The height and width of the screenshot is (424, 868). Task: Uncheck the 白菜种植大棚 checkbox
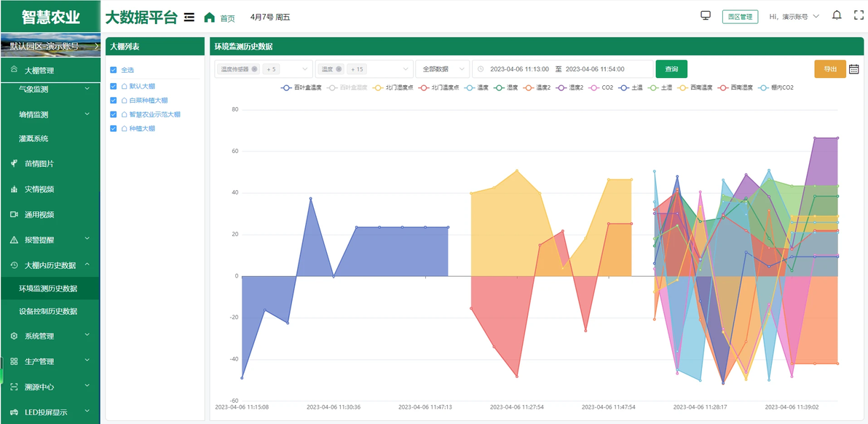(114, 101)
